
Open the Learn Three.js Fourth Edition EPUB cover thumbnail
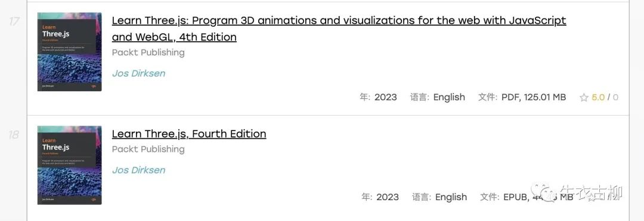point(69,165)
